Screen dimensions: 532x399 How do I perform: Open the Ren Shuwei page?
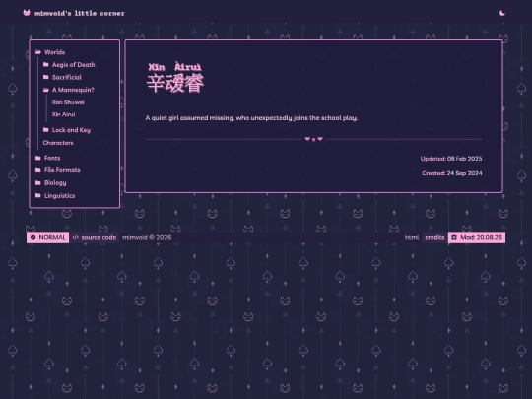point(68,102)
